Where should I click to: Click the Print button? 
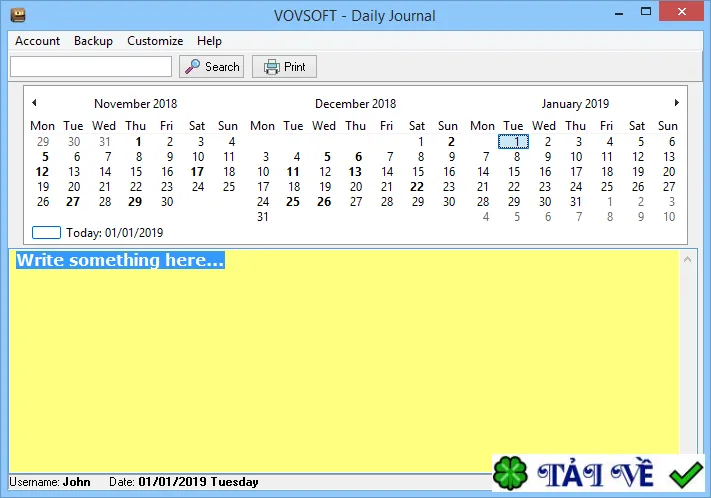click(x=284, y=67)
